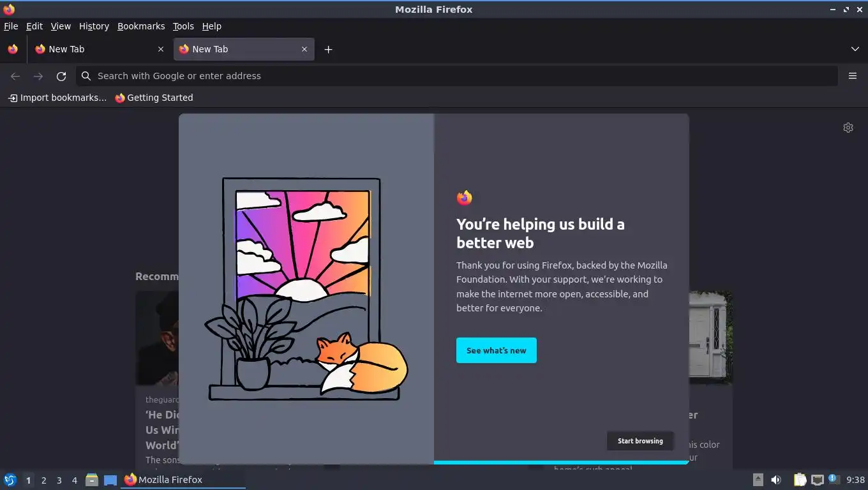868x490 pixels.
Task: Click the pinned Firefox tab icon
Action: (13, 49)
